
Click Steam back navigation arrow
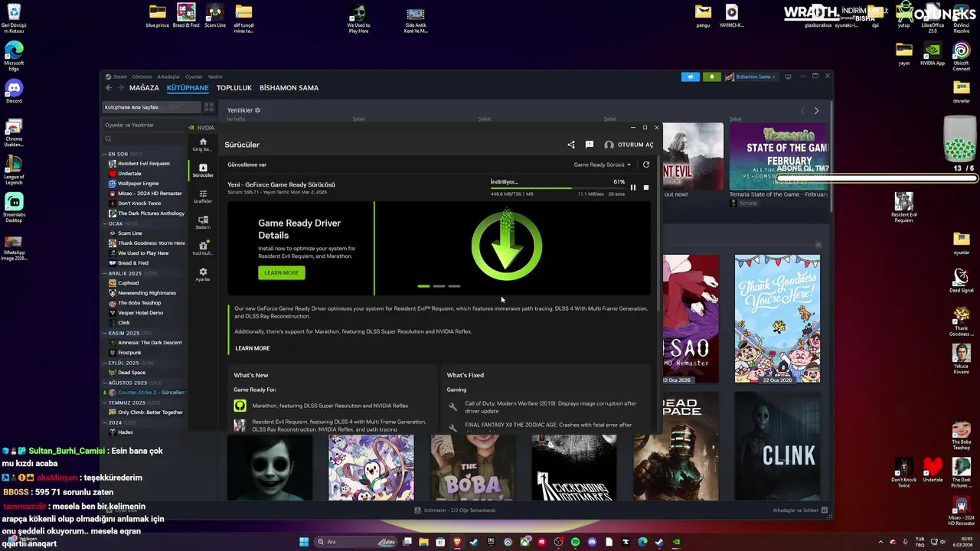(x=109, y=88)
